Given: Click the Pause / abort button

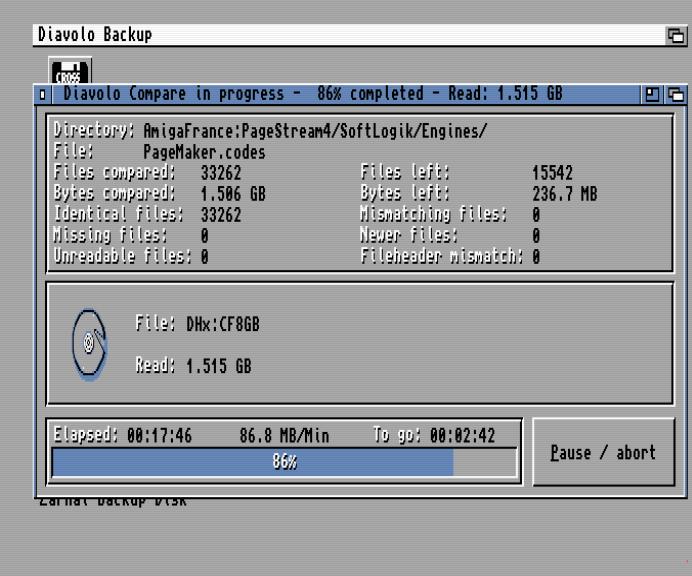Looking at the screenshot, I should [x=603, y=452].
